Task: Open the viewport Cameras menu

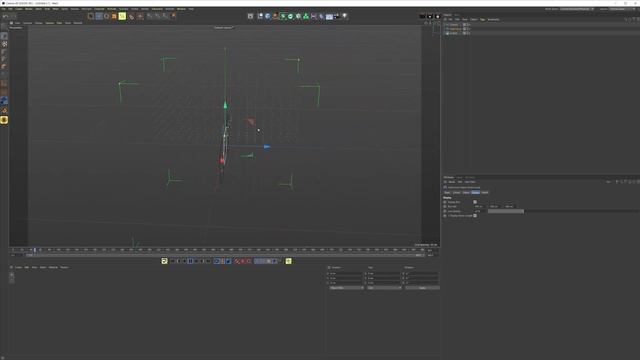Action: pyautogui.click(x=27, y=23)
